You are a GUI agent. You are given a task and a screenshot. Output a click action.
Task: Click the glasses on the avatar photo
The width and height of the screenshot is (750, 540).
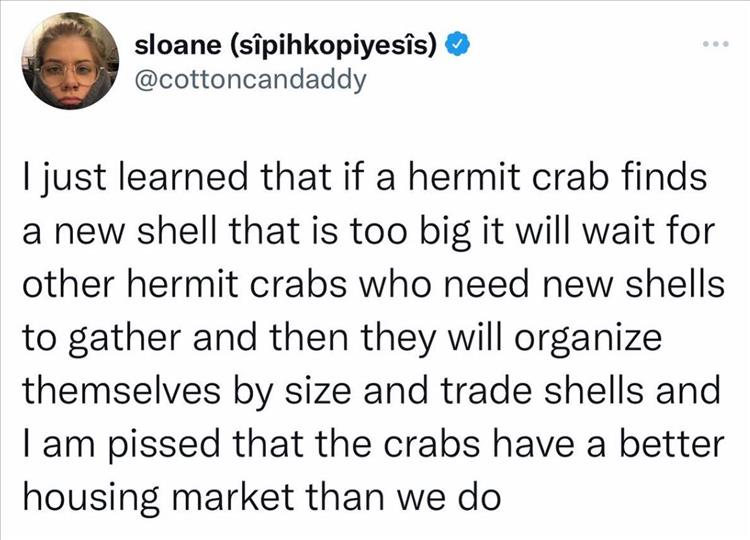point(69,71)
